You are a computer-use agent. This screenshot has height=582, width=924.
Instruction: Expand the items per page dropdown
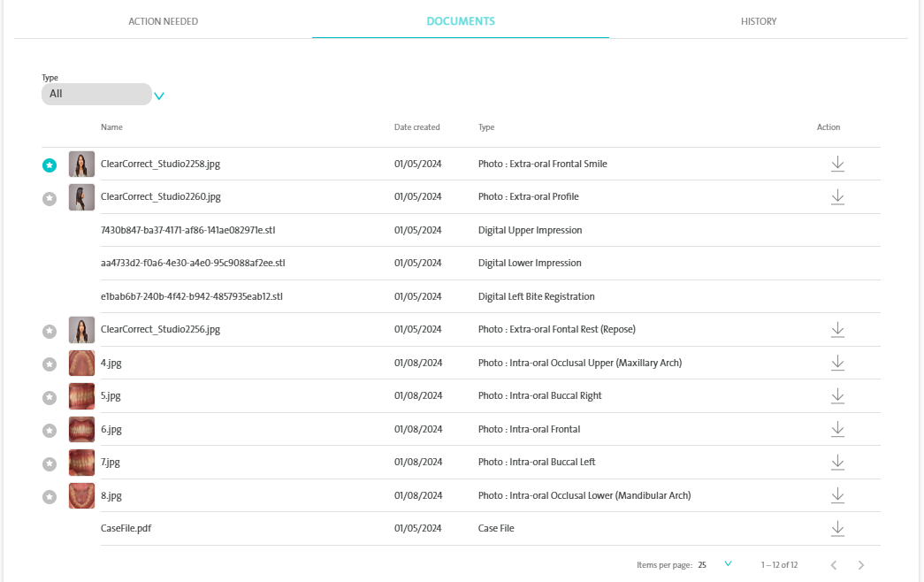pos(728,564)
